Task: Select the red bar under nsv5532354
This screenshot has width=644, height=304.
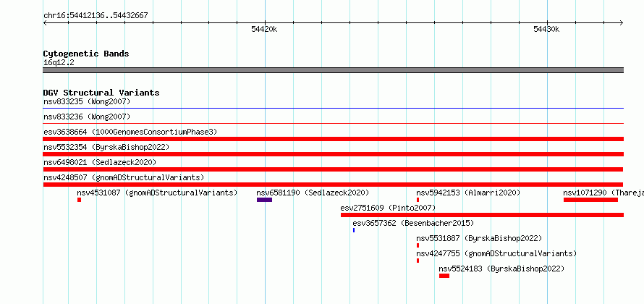Action: tap(334, 154)
